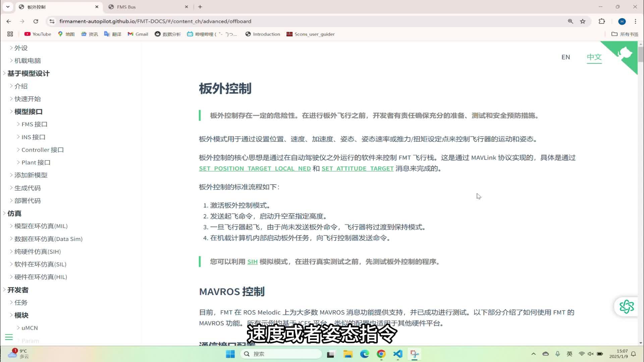Open the 哔哩哔哩 bookmark
The height and width of the screenshot is (362, 644).
click(x=212, y=34)
